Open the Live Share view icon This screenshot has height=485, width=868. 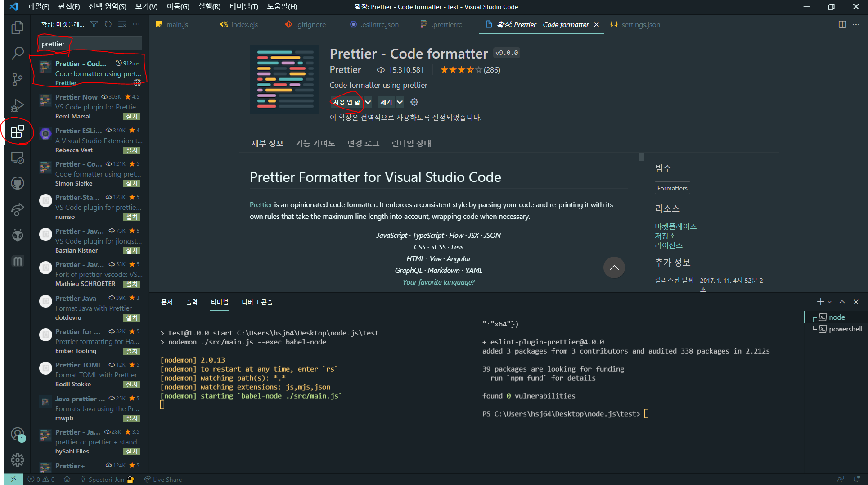point(17,209)
